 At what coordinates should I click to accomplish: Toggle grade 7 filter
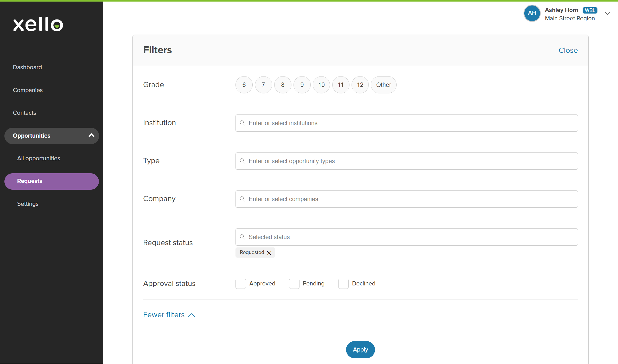tap(263, 85)
